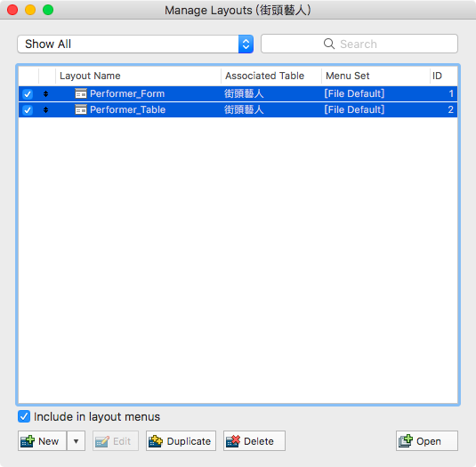Image resolution: width=476 pixels, height=467 pixels.
Task: Click ID value 1 in the list
Action: pos(451,93)
